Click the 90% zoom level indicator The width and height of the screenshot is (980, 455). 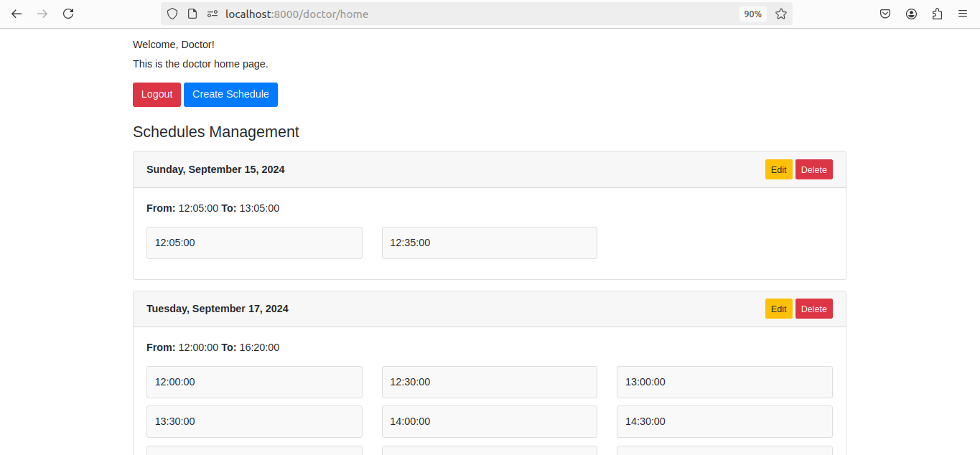(x=752, y=14)
